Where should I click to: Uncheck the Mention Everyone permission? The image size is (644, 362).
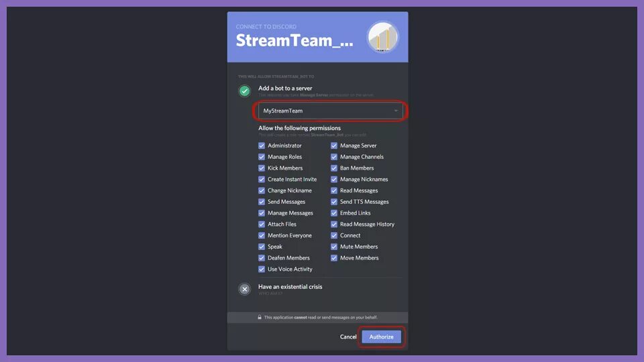[x=262, y=235]
